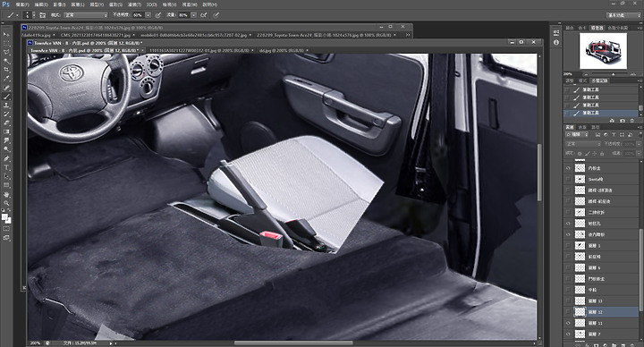Open the workspace switcher dropdown
The height and width of the screenshot is (347, 644).
(623, 15)
